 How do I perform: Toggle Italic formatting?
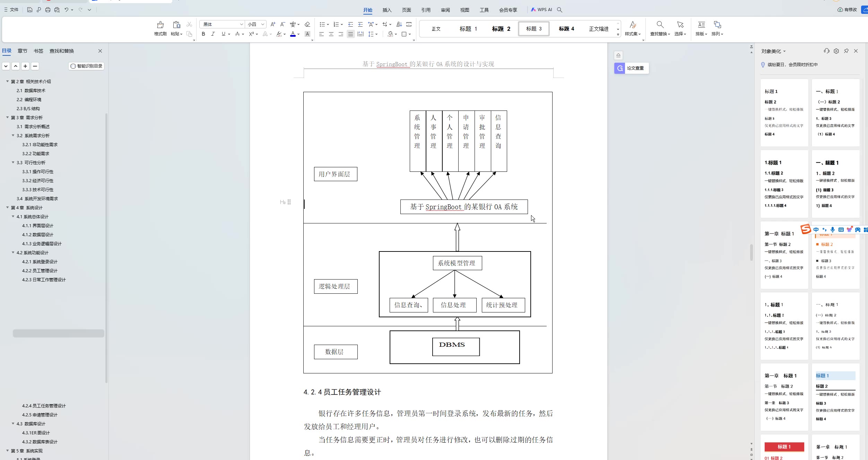point(213,34)
